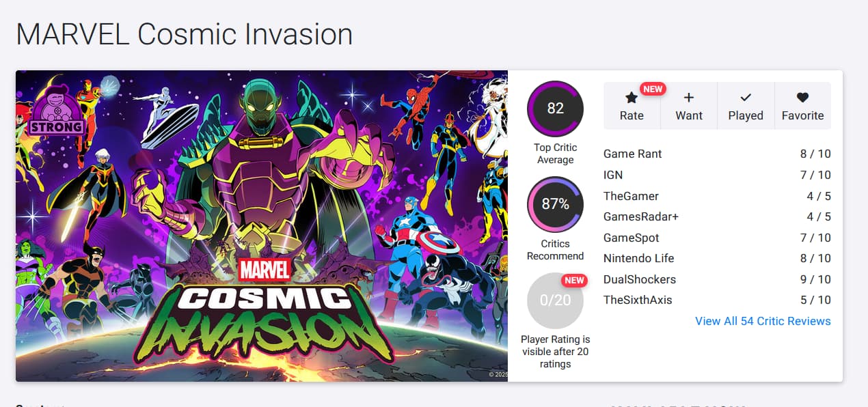The height and width of the screenshot is (407, 868).
Task: Click the Cosmic Invasion cover artwork
Action: click(x=261, y=225)
